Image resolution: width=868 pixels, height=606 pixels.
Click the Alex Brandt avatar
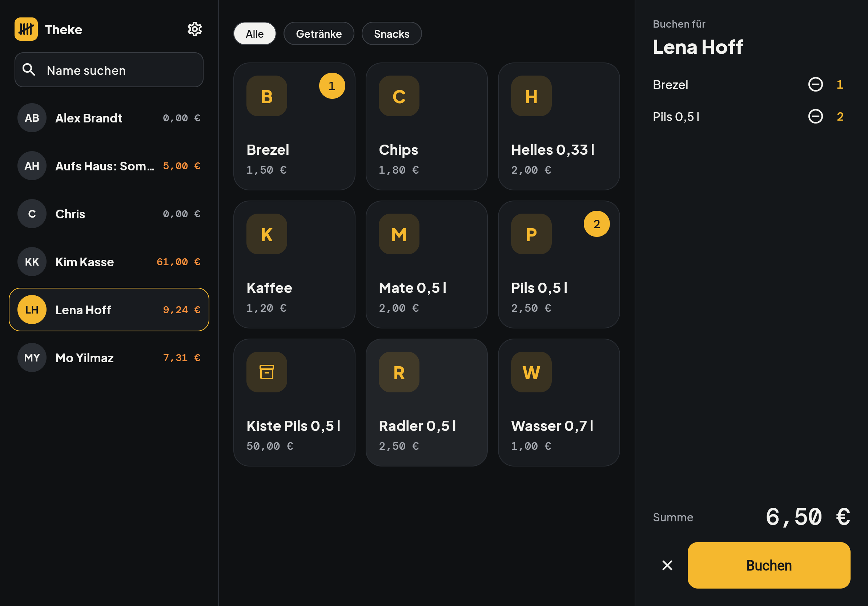[32, 118]
